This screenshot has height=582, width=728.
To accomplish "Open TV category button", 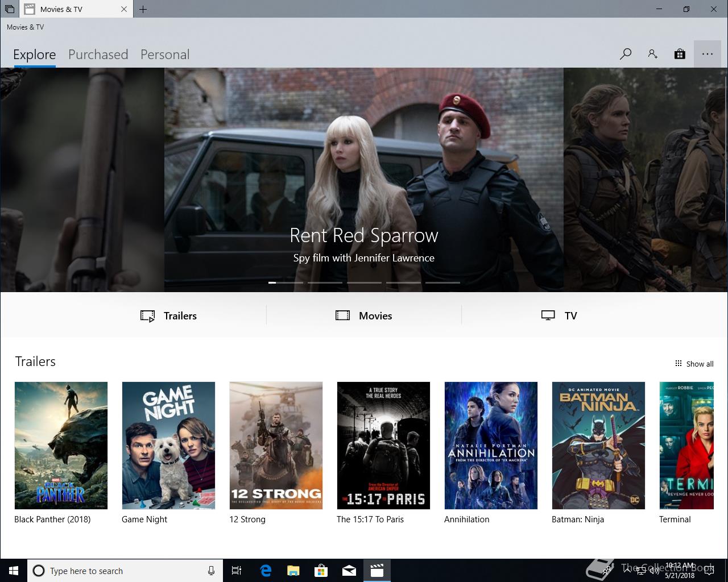I will point(559,315).
